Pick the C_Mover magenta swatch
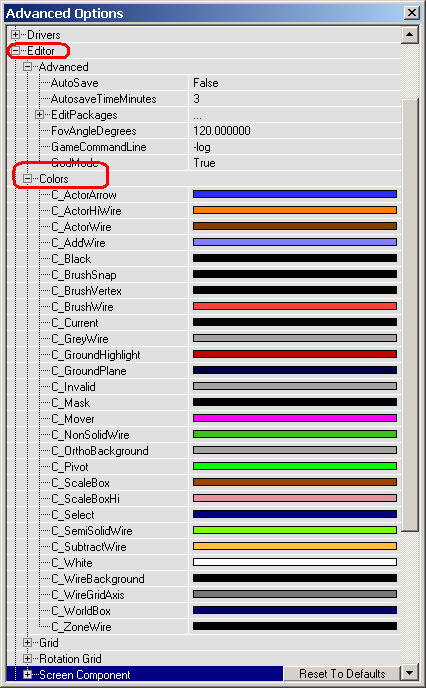 [295, 418]
